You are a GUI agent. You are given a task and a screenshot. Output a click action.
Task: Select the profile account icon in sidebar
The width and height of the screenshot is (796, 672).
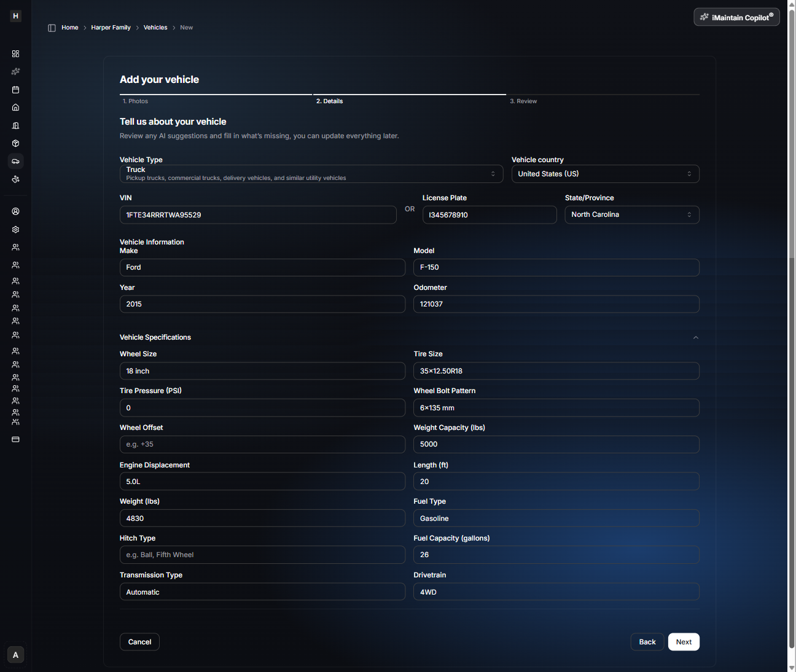point(15,211)
